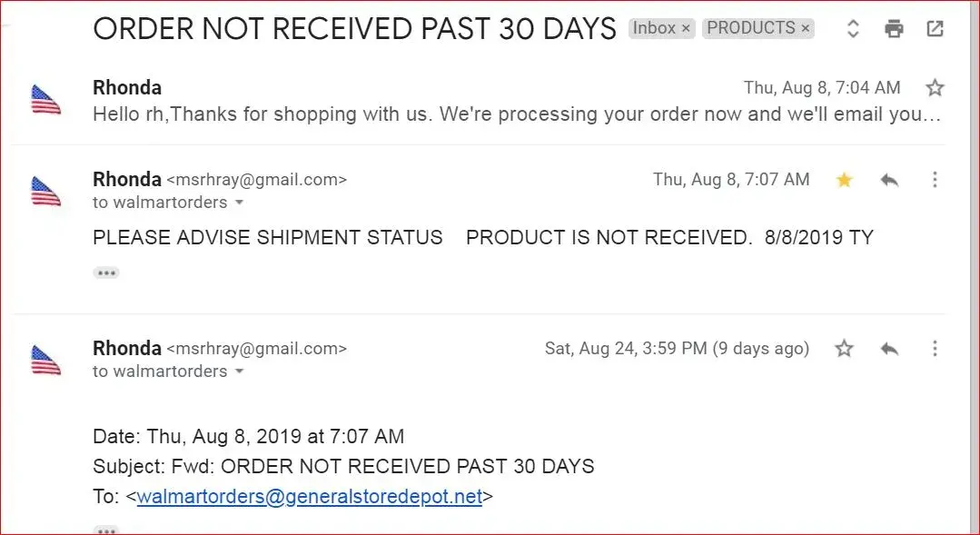Remove the Inbox label
The height and width of the screenshot is (535, 980).
tap(686, 29)
